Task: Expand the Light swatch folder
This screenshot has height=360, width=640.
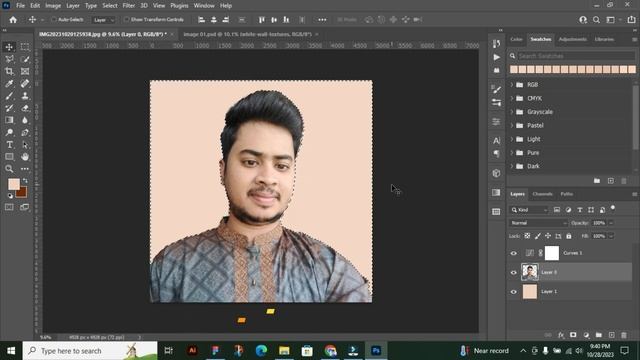Action: pyautogui.click(x=512, y=139)
